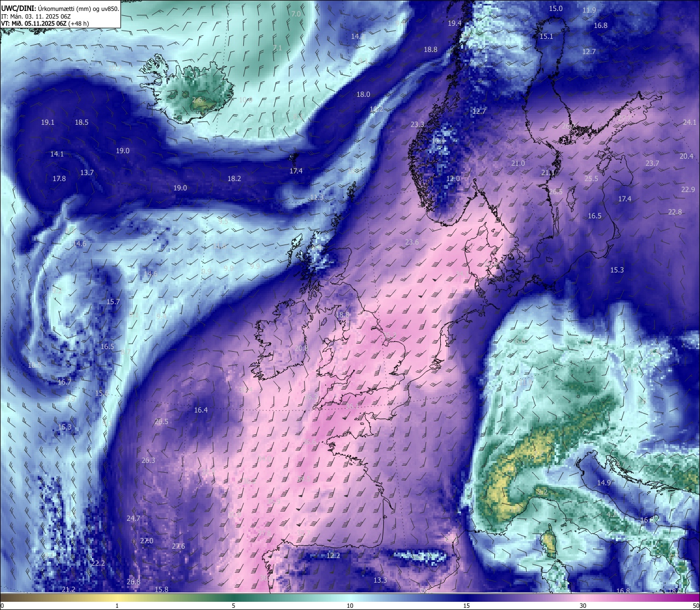Click the 'UWC/DINI: Úrkomumætti (mm) og uv850.' title line

(x=60, y=8)
